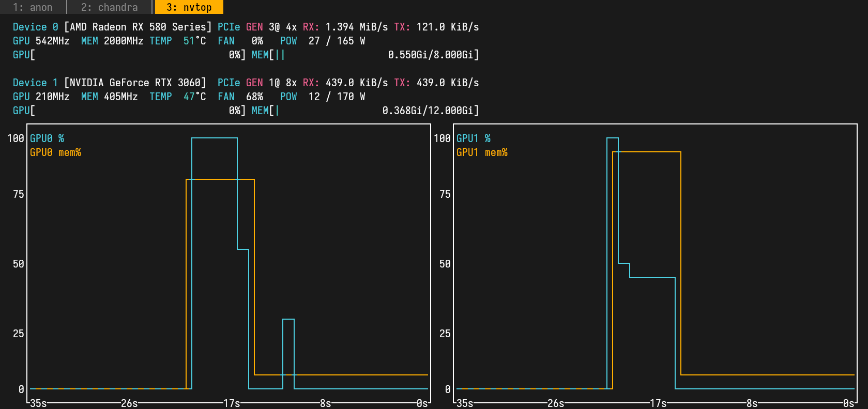Select the active "3: nvtop" window tab
The width and height of the screenshot is (868, 409).
coord(189,7)
